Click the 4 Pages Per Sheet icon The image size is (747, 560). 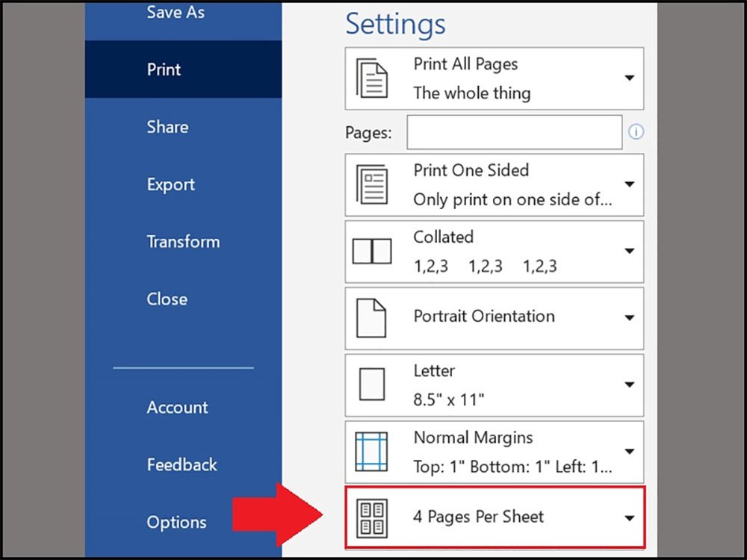click(371, 518)
